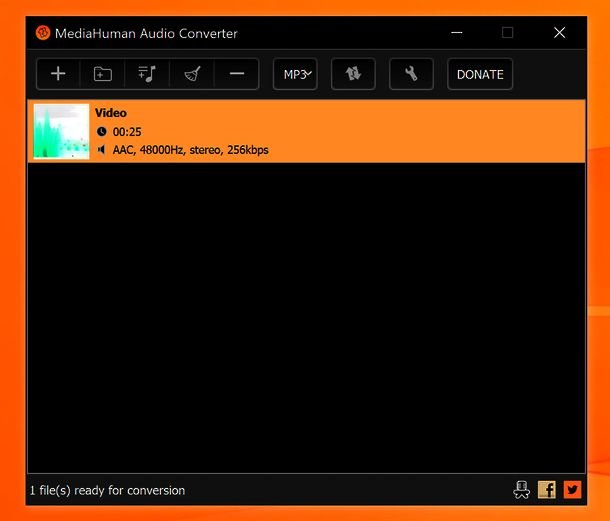Open the Facebook icon in status bar

tap(547, 489)
